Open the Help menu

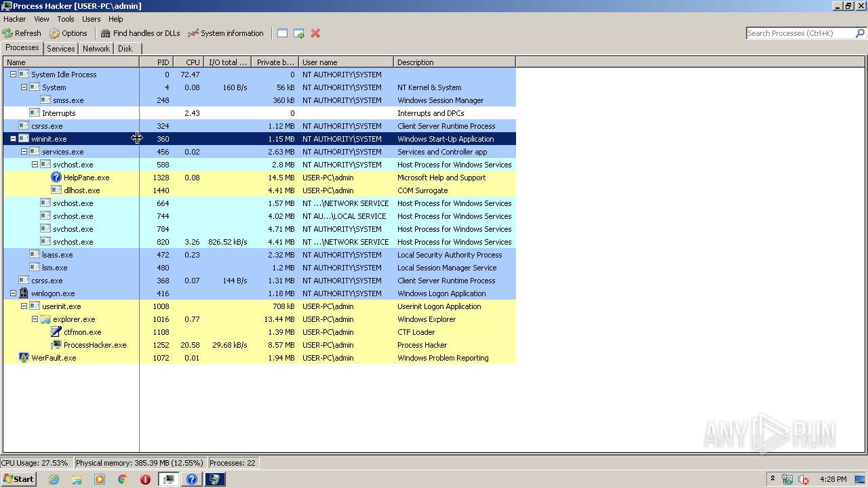tap(116, 19)
